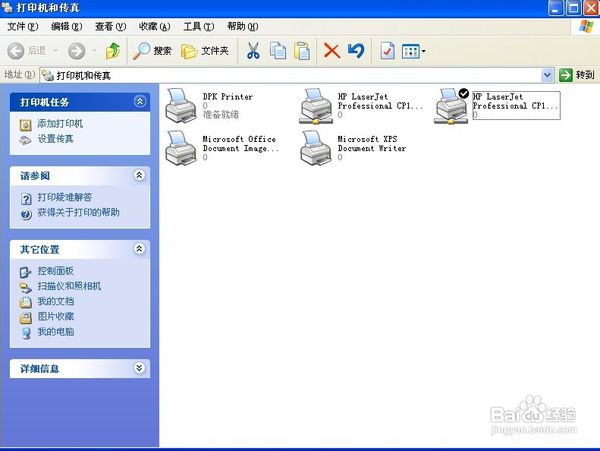Click the address bar text field
This screenshot has width=600, height=451.
pyautogui.click(x=300, y=75)
